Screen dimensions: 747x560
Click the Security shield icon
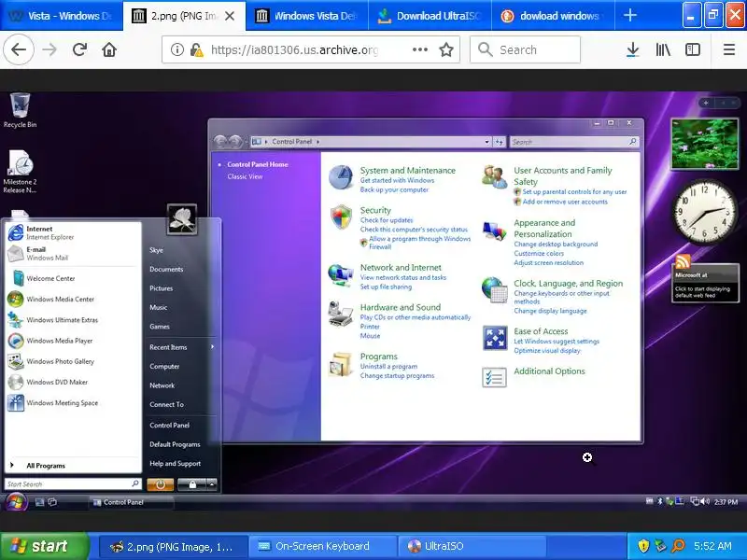[x=341, y=217]
